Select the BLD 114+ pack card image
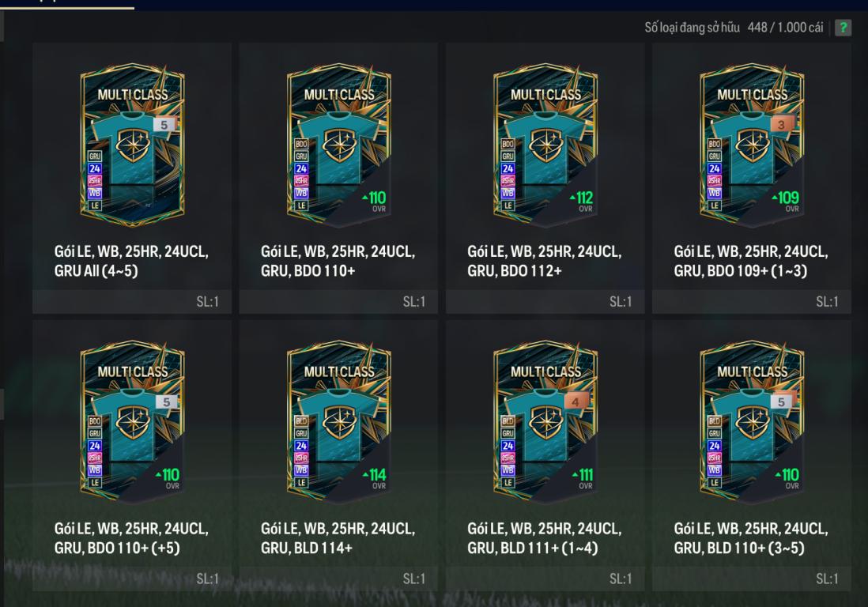The image size is (868, 607). tap(339, 422)
